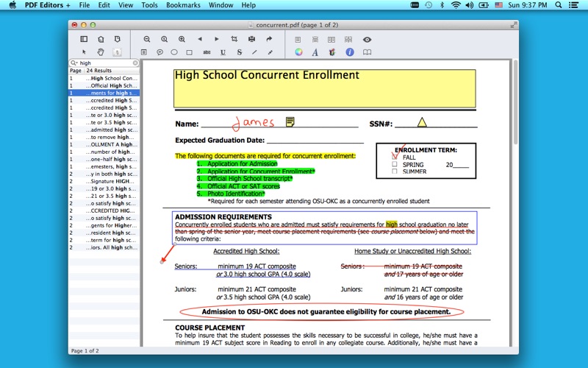Open the Help menu

coord(248,5)
